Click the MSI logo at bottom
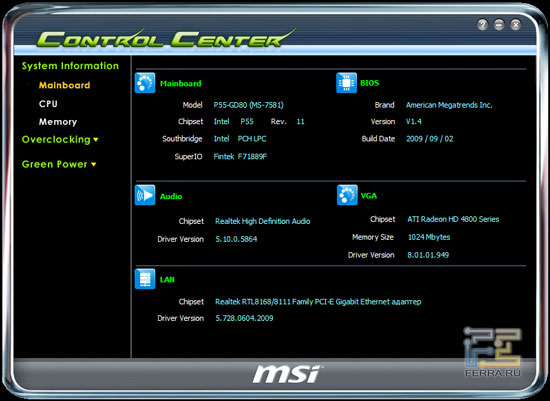The width and height of the screenshot is (550, 401). click(287, 374)
